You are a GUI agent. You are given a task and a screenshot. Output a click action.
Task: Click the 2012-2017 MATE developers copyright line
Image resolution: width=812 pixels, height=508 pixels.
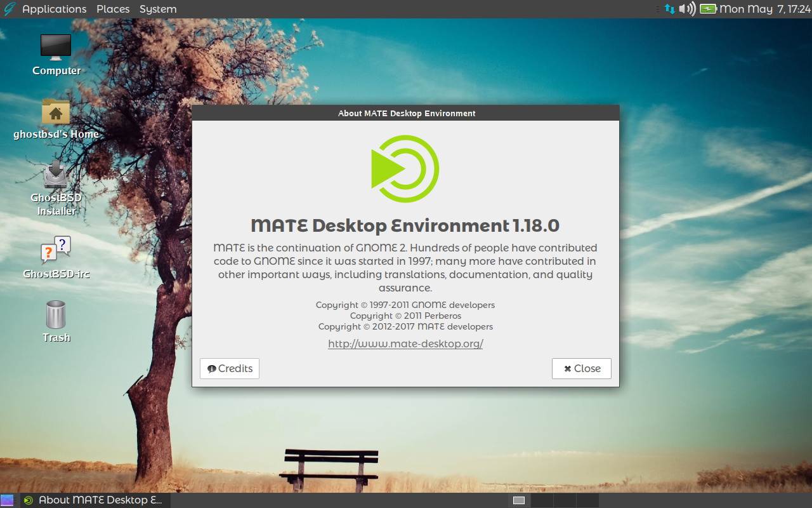(405, 326)
